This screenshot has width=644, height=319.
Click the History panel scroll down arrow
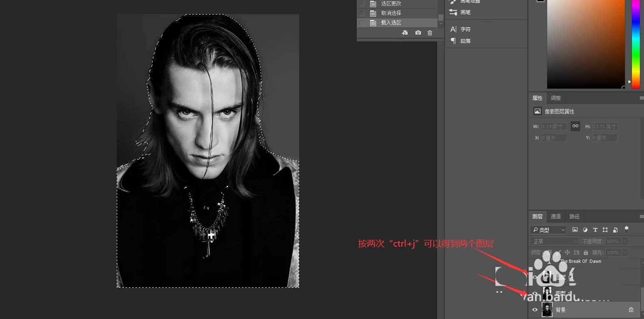tap(441, 23)
